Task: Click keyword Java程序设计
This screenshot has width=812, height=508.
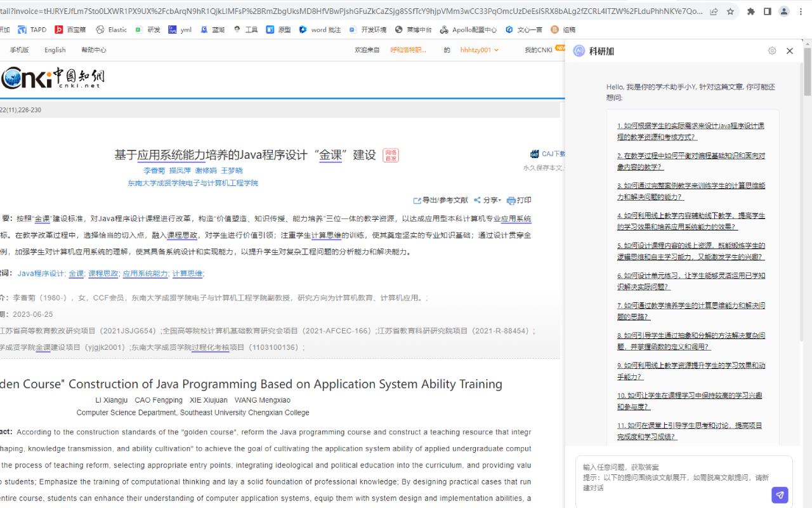Action: [41, 274]
